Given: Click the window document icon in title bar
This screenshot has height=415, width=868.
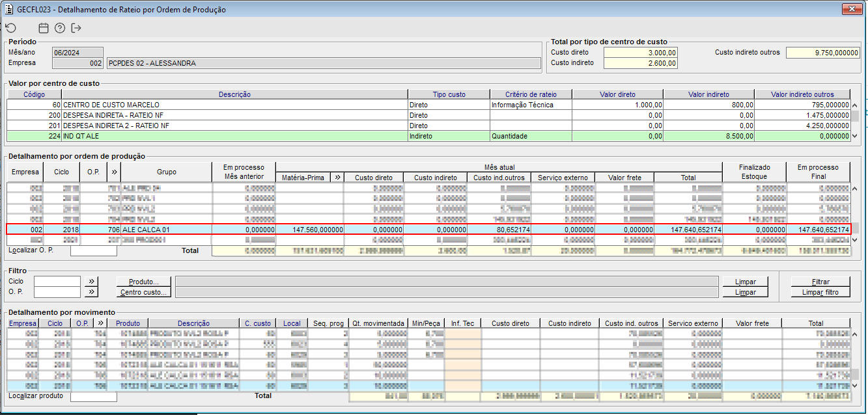Looking at the screenshot, I should coord(8,9).
